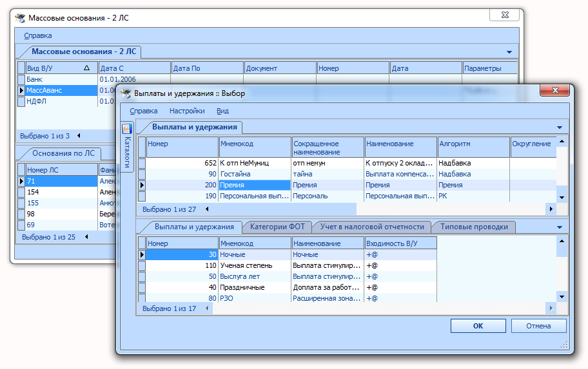
Task: Sort by Округление column header
Action: pos(533,147)
